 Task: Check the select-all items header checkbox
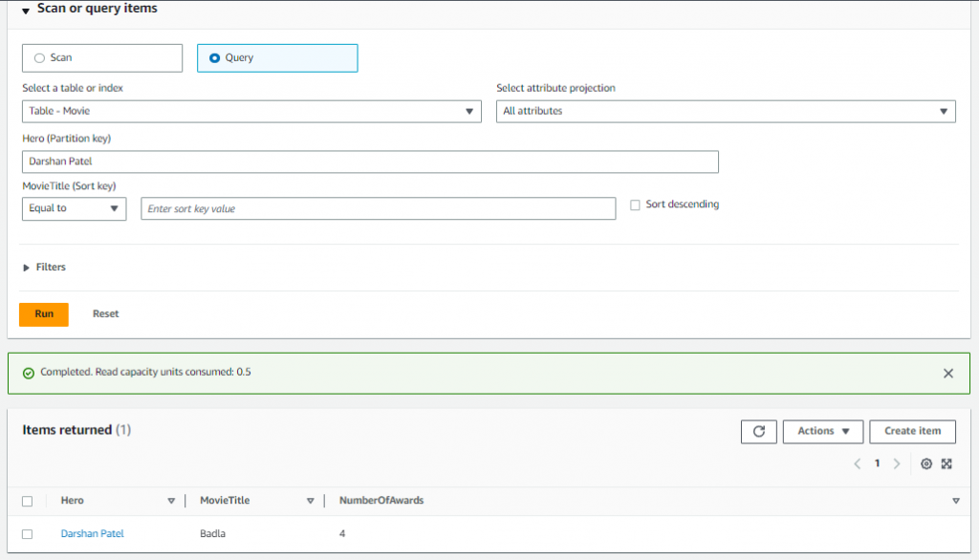point(27,501)
